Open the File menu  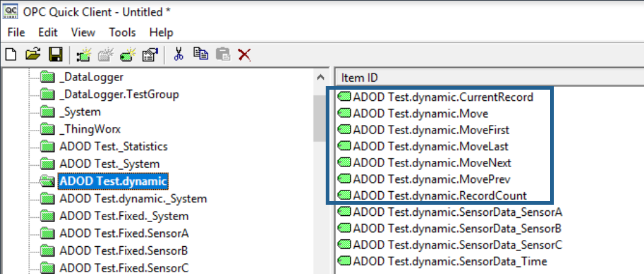click(x=17, y=32)
